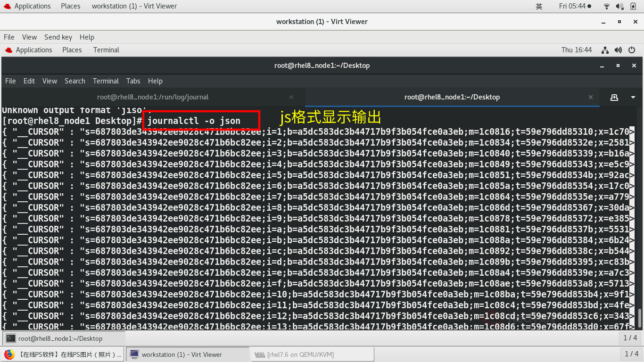644x362 pixels.
Task: Click the new tab icon button
Action: click(614, 97)
